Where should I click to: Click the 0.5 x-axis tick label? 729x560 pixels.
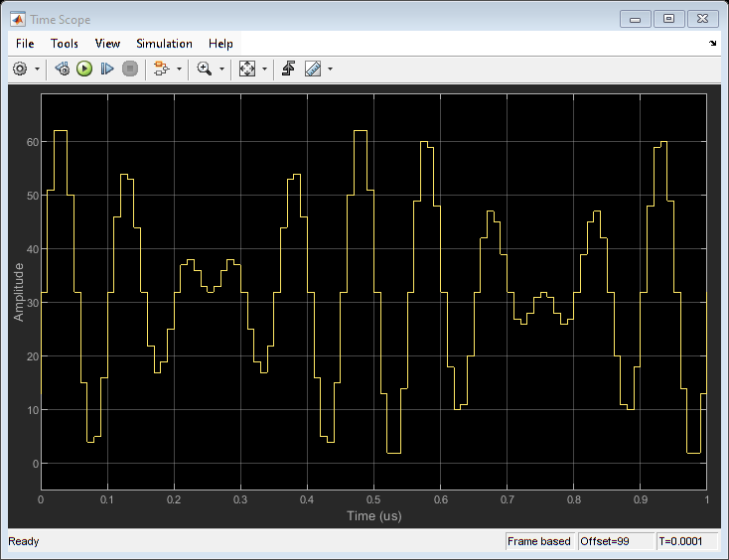click(x=373, y=499)
